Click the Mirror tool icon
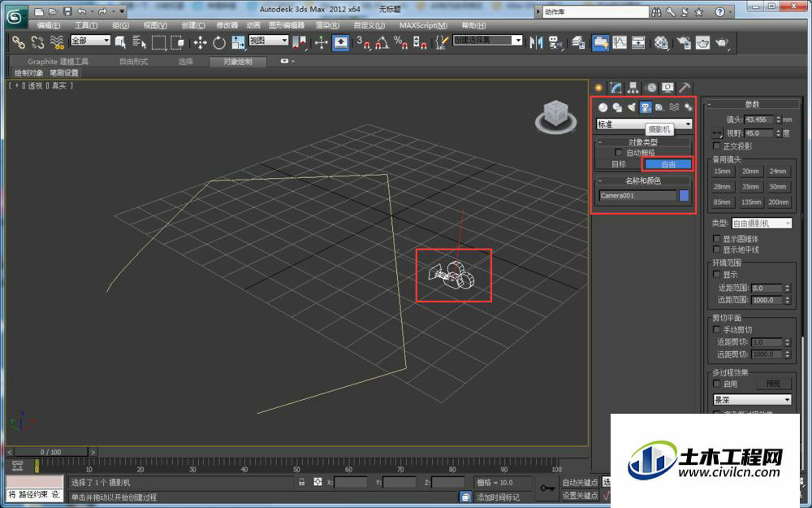 point(536,42)
